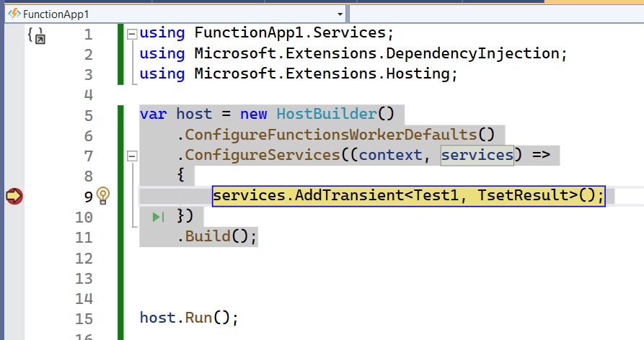Click the Run to Click arrow on line 10
Image resolution: width=644 pixels, height=340 pixels.
coord(159,217)
